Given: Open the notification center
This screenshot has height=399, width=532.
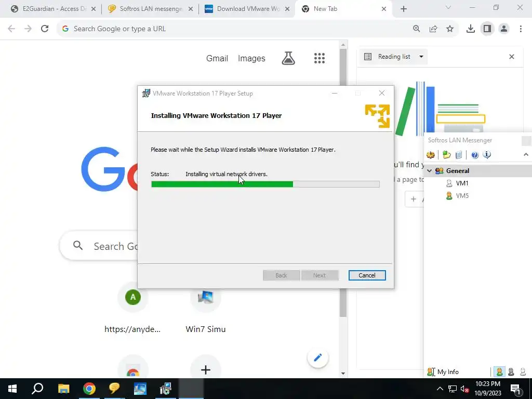Looking at the screenshot, I should coord(515,389).
